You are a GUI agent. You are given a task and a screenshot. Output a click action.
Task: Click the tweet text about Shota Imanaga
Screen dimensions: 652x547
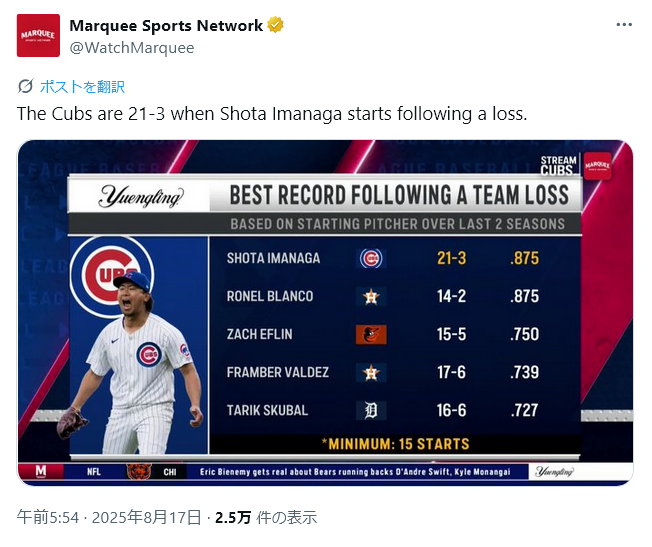coord(272,114)
